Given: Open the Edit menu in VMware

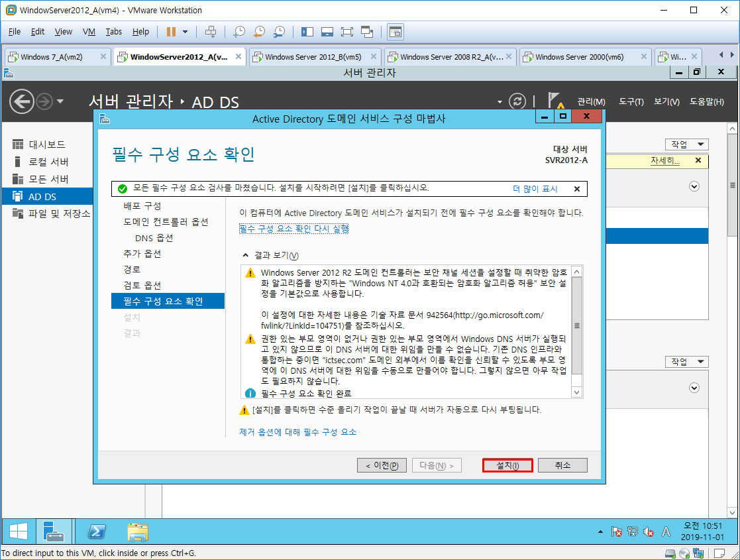Looking at the screenshot, I should 38,32.
